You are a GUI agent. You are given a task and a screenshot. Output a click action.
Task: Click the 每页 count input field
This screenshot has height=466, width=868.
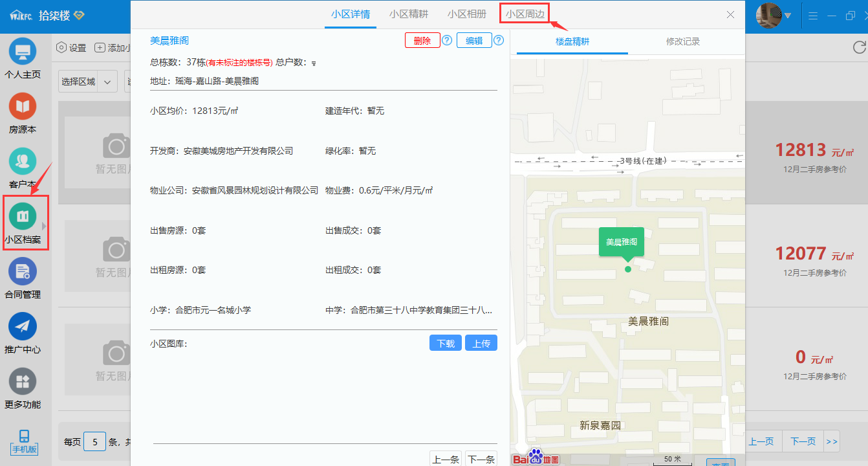[94, 442]
